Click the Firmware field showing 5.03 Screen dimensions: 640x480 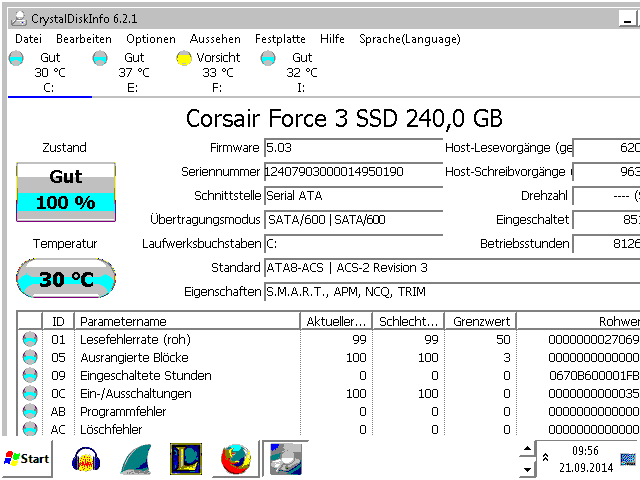tap(353, 148)
